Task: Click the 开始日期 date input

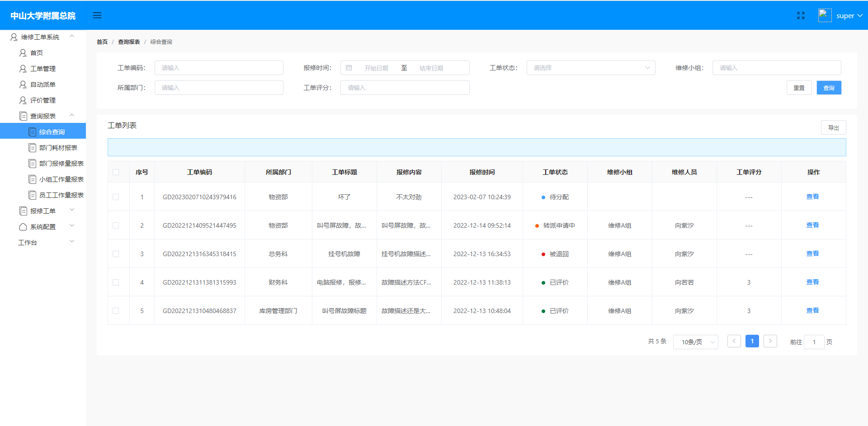Action: point(376,68)
